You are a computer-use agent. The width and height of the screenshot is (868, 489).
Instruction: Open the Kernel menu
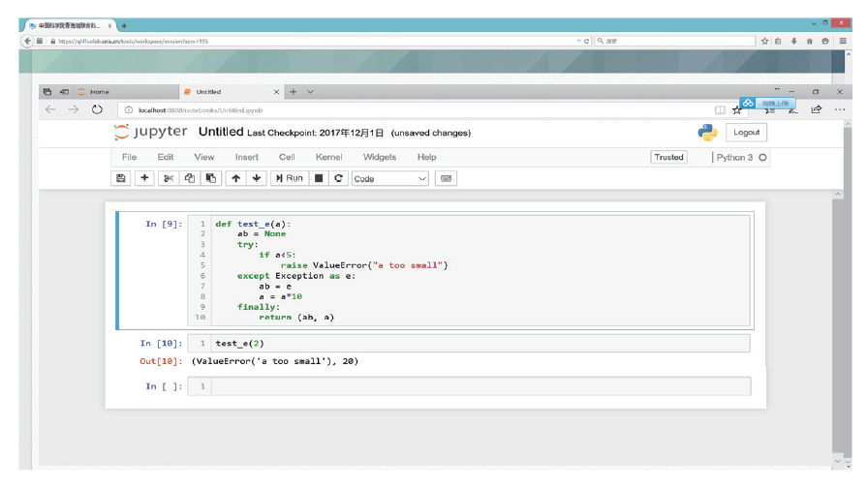click(328, 157)
